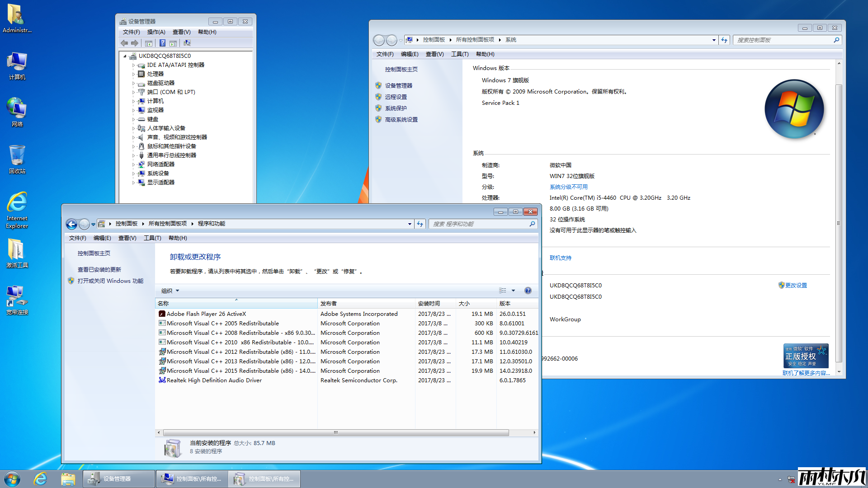
Task: Open the 组织 dropdown menu
Action: click(x=170, y=291)
